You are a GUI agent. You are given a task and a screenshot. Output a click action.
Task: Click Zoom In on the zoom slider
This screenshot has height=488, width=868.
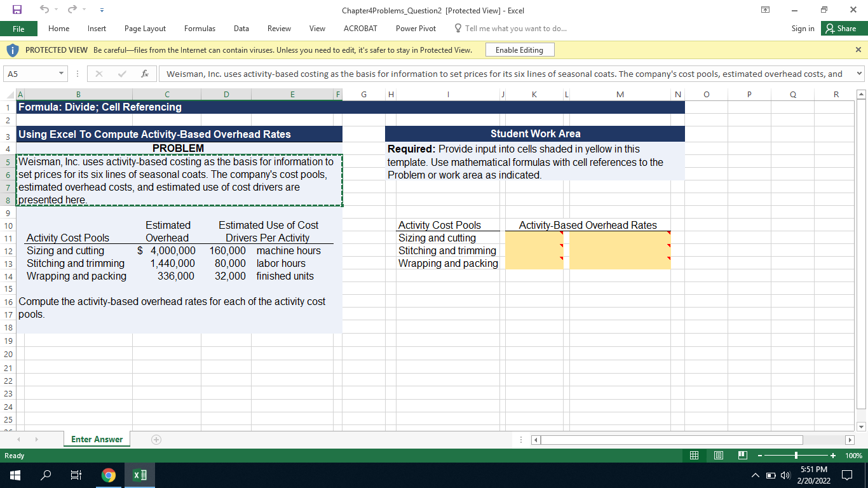832,455
